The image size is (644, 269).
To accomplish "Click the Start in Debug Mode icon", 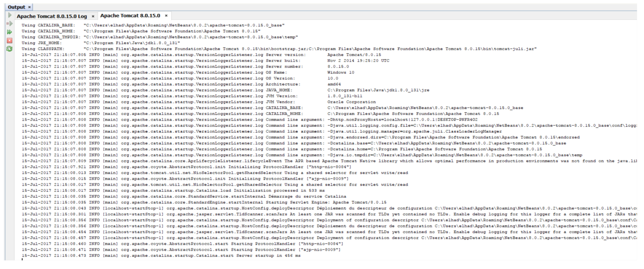I will pos(10,24).
